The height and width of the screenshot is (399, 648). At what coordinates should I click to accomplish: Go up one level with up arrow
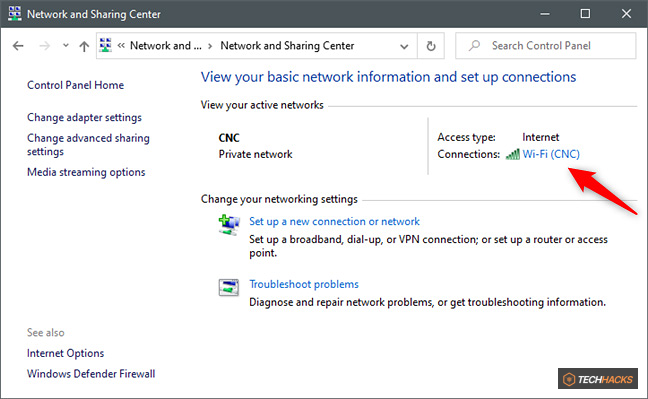pos(84,46)
